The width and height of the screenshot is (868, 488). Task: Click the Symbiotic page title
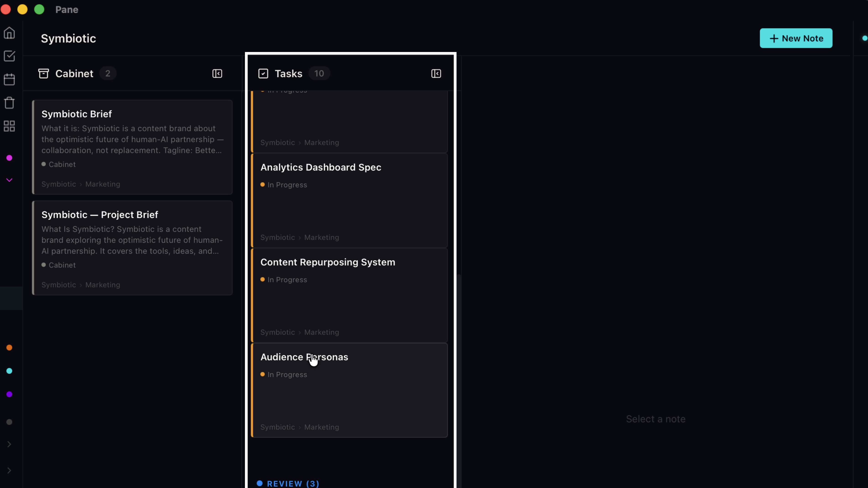pyautogui.click(x=68, y=38)
